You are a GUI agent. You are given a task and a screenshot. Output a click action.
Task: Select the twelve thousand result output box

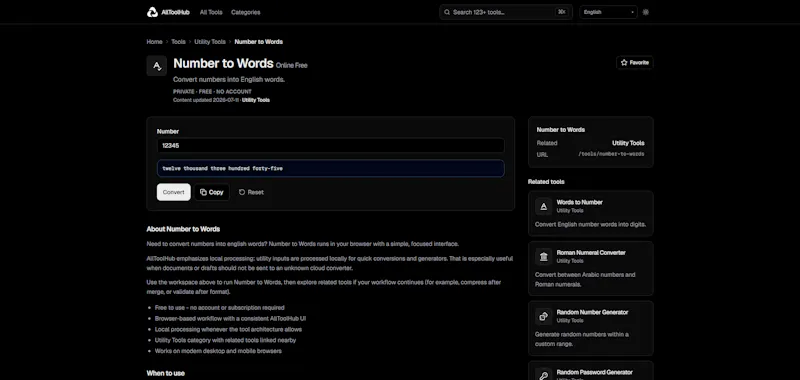tap(331, 168)
